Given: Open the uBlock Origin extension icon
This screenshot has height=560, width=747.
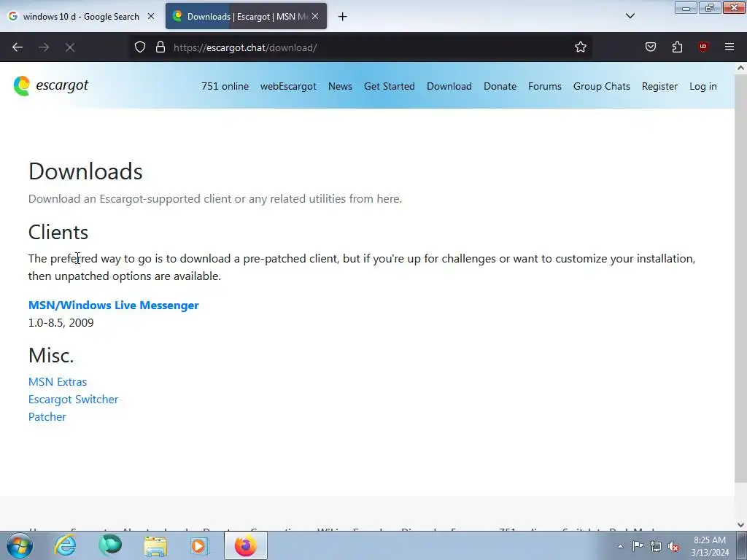Looking at the screenshot, I should point(703,47).
